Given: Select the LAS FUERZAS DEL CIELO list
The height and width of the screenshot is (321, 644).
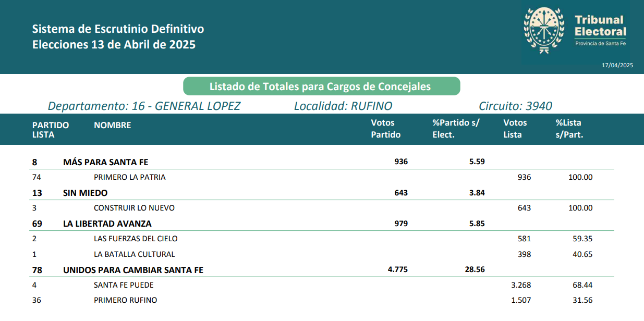Looking at the screenshot, I should pos(136,239).
